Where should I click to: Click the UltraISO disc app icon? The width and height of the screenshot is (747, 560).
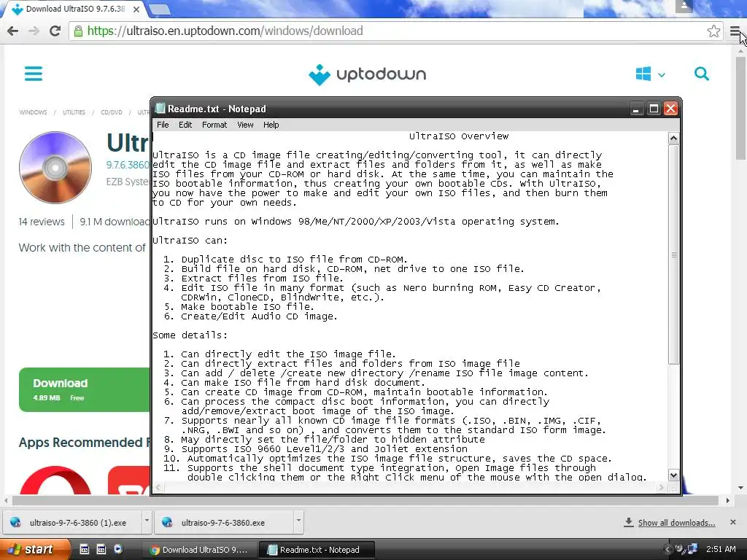coord(55,167)
